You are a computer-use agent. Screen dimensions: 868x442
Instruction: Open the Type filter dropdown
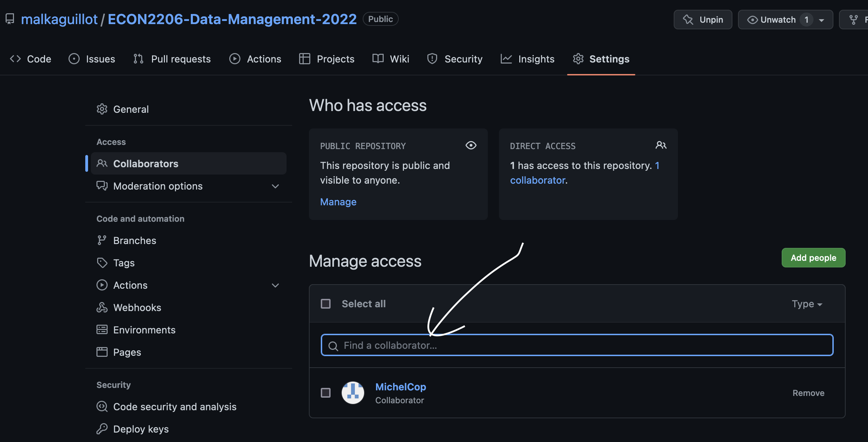point(807,304)
